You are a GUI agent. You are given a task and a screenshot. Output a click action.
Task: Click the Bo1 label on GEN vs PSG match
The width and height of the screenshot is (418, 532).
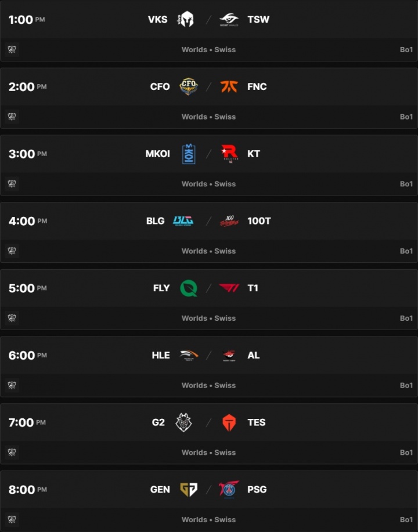click(406, 520)
